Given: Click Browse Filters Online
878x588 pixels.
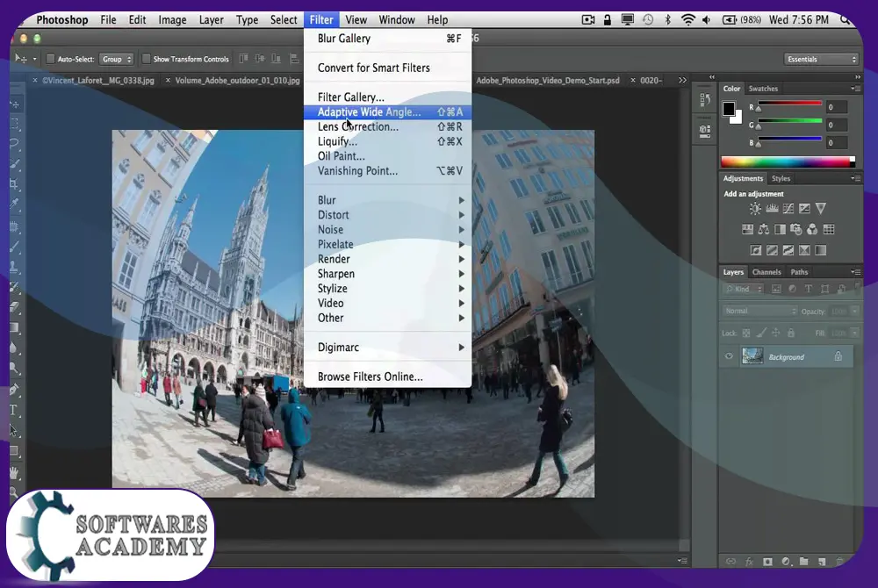Looking at the screenshot, I should (388, 376).
